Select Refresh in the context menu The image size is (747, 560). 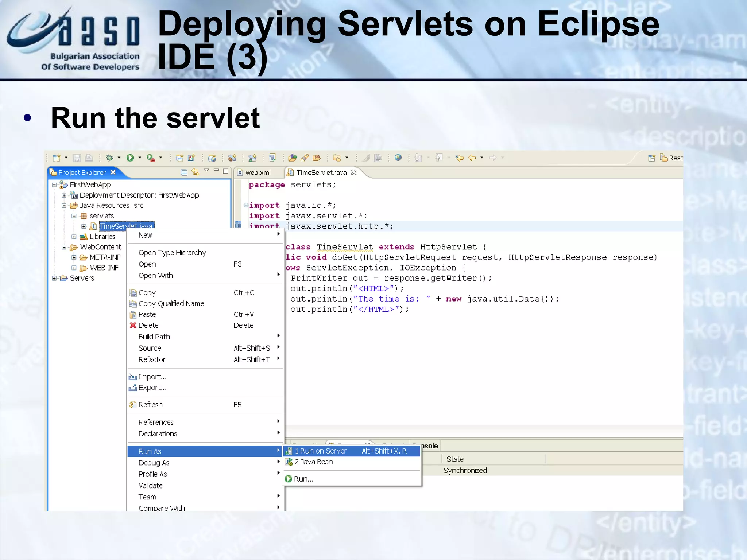coord(150,405)
